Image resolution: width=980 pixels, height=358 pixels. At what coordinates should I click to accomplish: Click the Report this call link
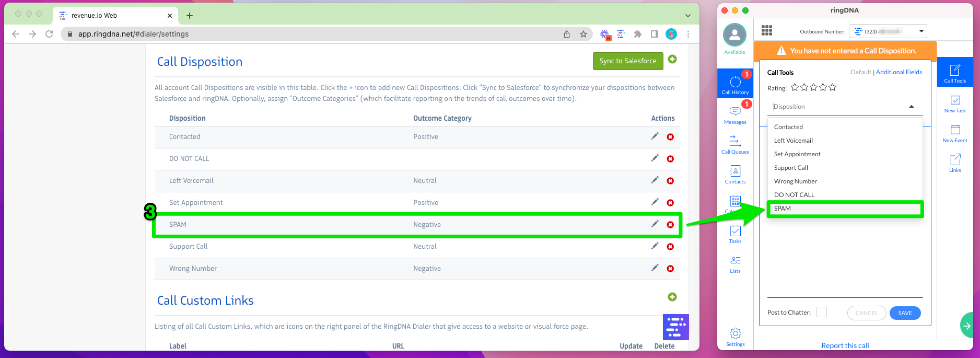(x=845, y=345)
